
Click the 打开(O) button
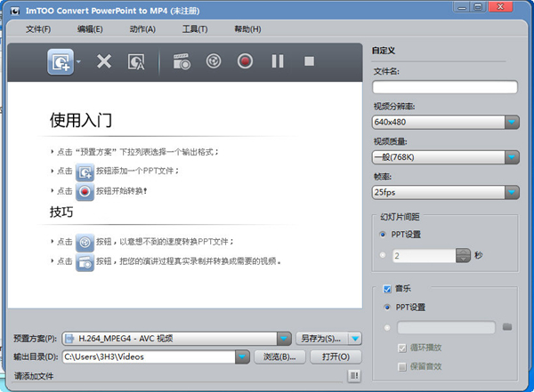[x=336, y=356]
